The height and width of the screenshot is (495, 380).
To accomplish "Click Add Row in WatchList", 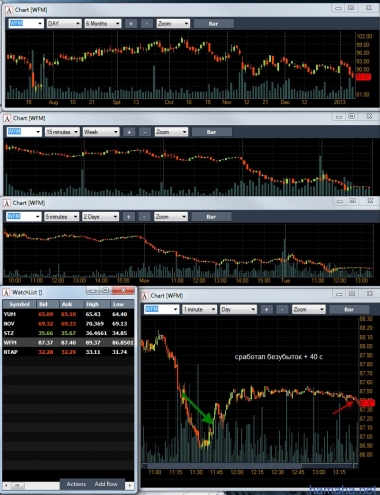I will [106, 484].
